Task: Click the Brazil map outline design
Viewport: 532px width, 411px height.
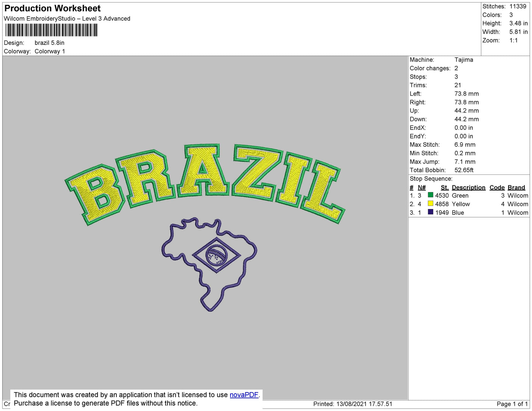Action: click(209, 265)
